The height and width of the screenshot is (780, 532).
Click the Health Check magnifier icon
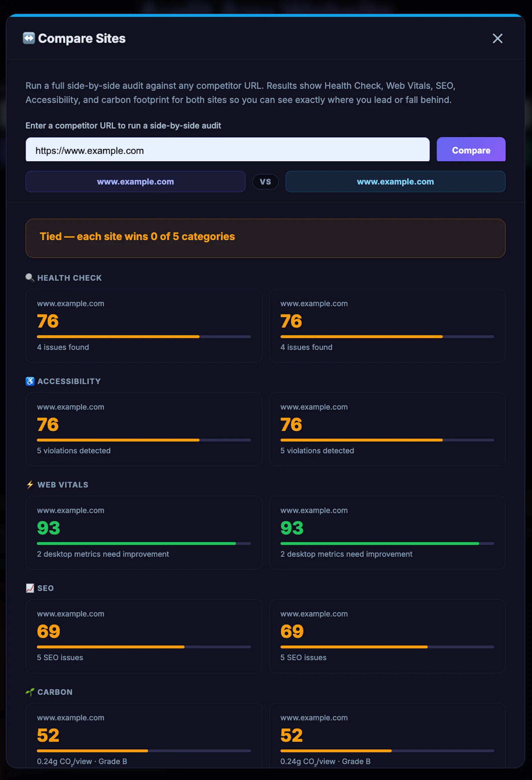point(30,277)
